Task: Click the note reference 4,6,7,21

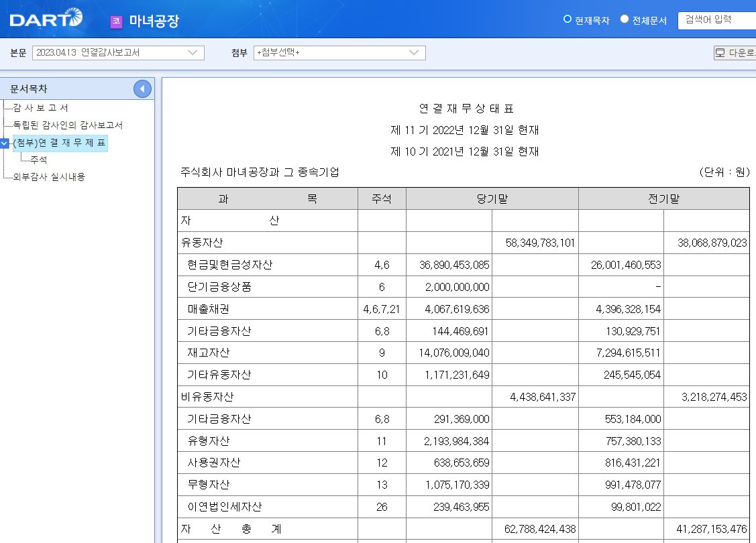Action: [382, 309]
